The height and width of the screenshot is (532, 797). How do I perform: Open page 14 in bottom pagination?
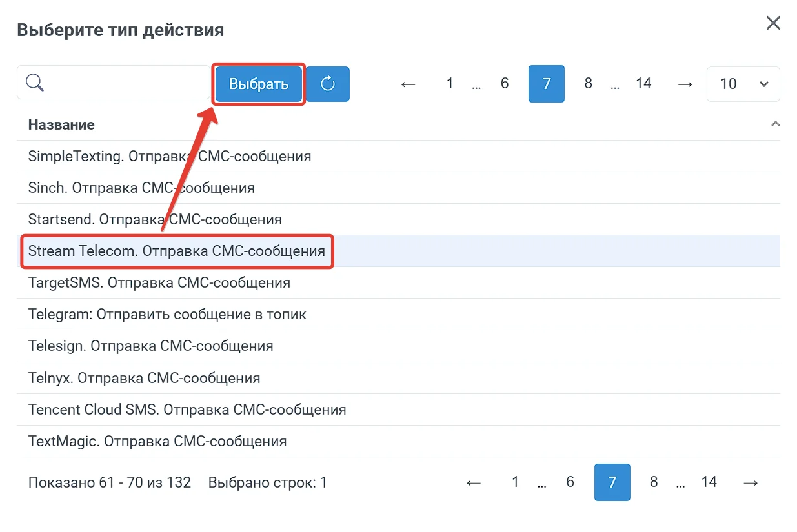[x=709, y=482]
